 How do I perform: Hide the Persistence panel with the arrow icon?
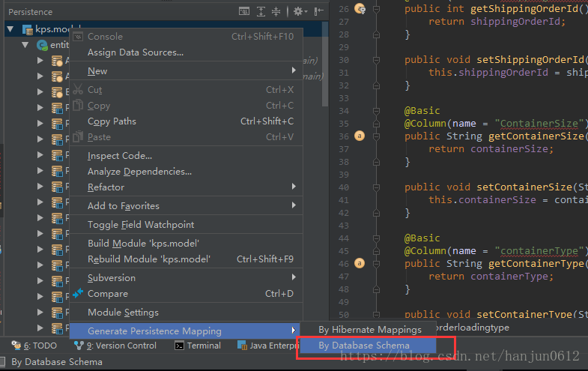pyautogui.click(x=319, y=12)
